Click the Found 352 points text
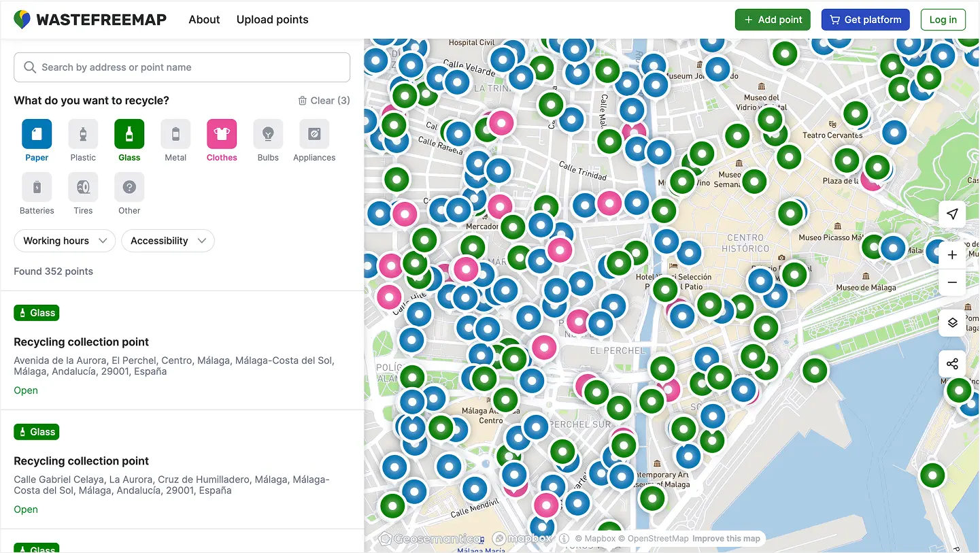The height and width of the screenshot is (553, 980). coord(53,271)
